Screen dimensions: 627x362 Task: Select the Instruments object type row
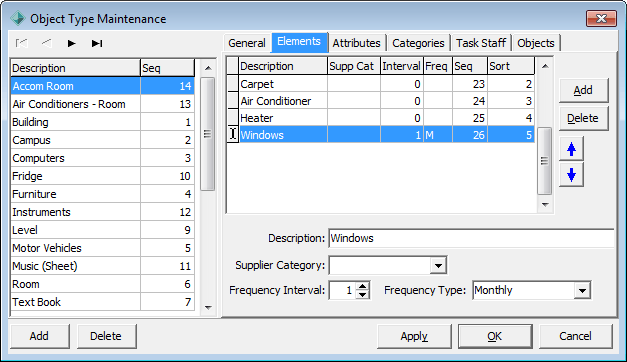tap(103, 212)
